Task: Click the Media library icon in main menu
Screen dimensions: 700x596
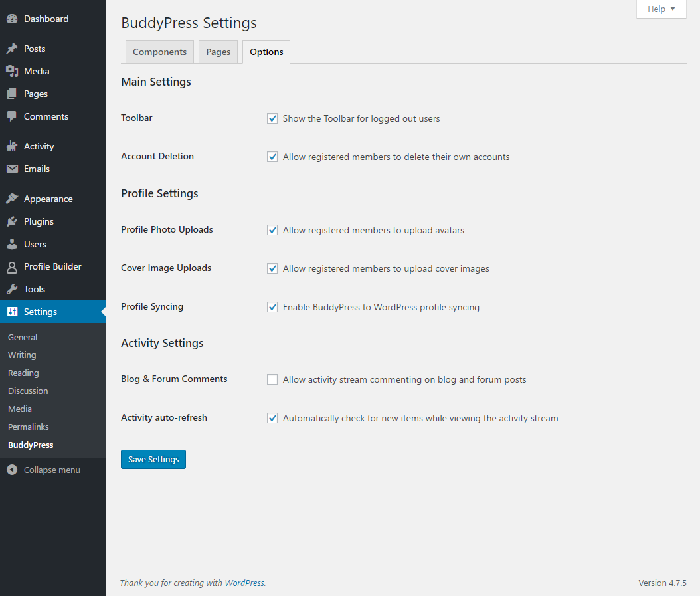Action: (12, 71)
